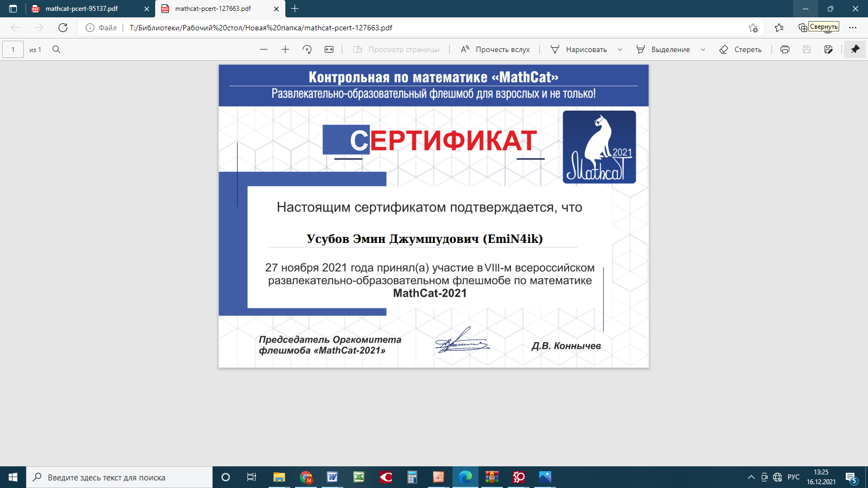Fit PDF to page width
Screen dimensions: 868x488
click(x=329, y=49)
